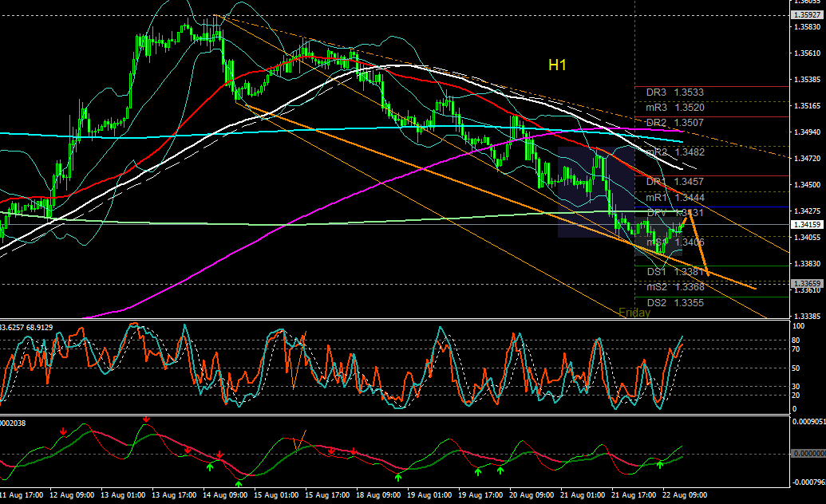Click the Friday session label

[634, 313]
